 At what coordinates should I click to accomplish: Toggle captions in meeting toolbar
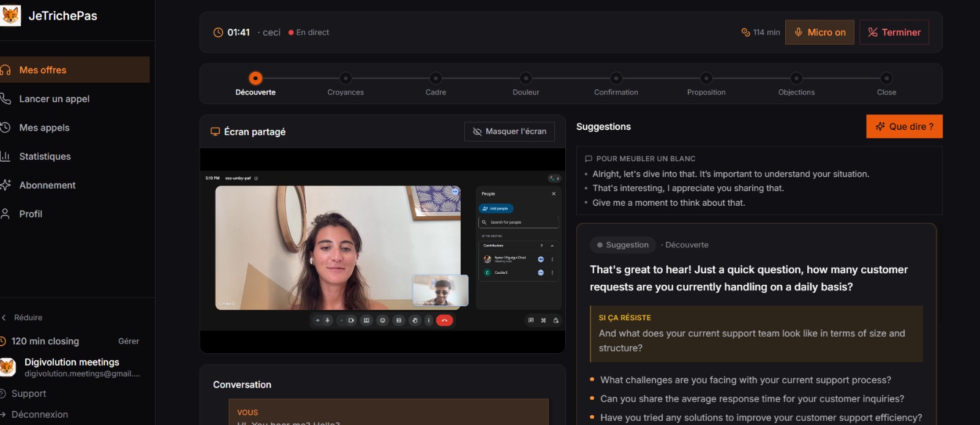[x=399, y=320]
